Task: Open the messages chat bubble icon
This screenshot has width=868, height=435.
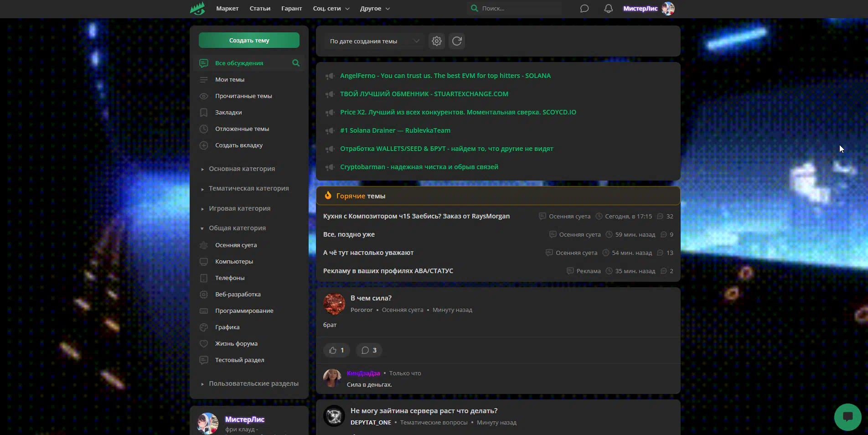Action: coord(584,9)
